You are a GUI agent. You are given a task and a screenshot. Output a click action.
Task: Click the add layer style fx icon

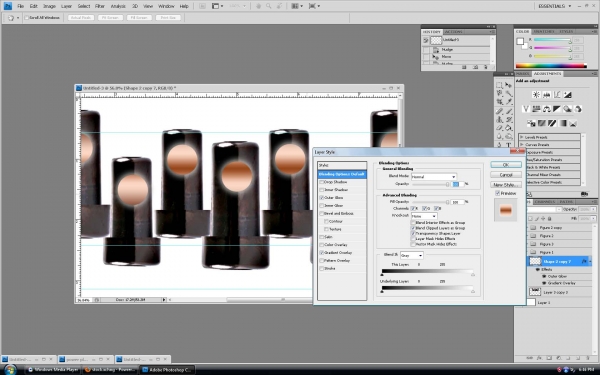(539, 358)
